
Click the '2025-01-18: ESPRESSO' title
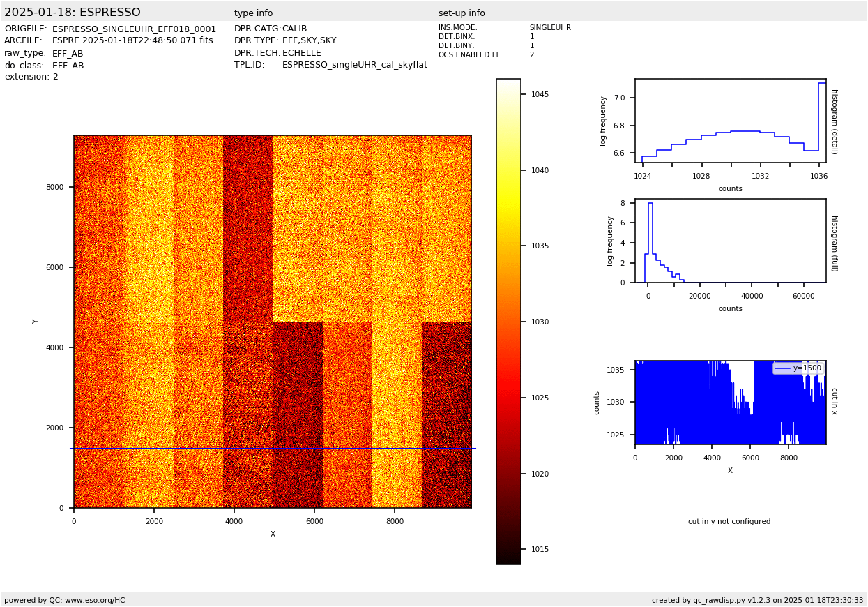pos(73,13)
